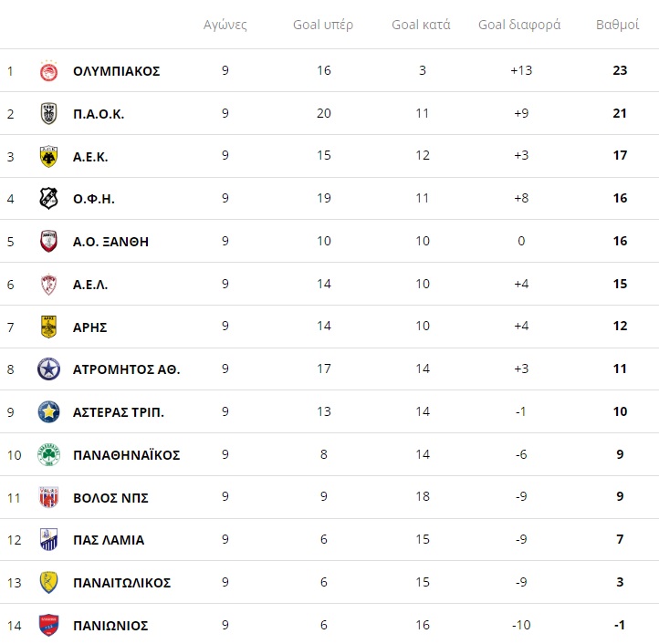Click the Goal κατά column header
This screenshot has height=644, width=659.
tap(421, 25)
